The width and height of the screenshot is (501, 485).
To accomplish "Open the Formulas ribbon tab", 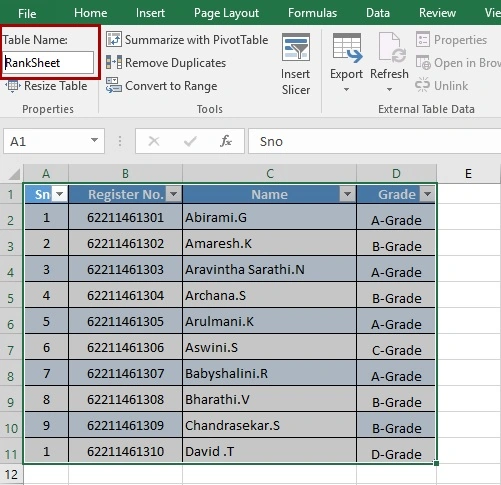I will coord(312,13).
